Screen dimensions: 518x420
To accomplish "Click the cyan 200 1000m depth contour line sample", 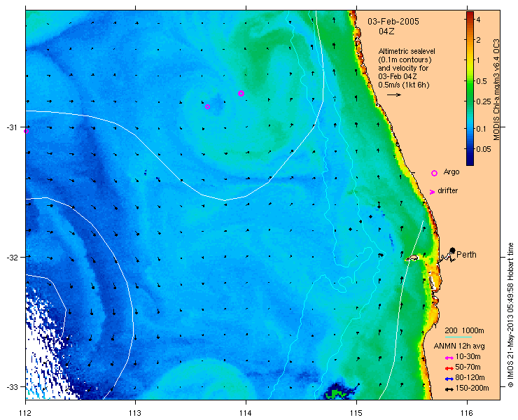I will [458, 337].
